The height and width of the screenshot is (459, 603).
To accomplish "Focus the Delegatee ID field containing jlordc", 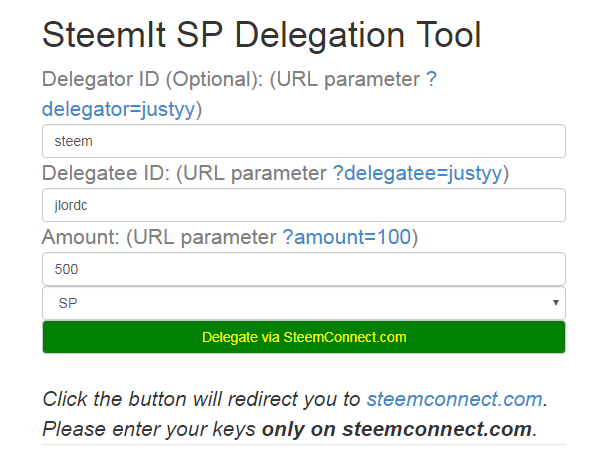I will pyautogui.click(x=303, y=205).
